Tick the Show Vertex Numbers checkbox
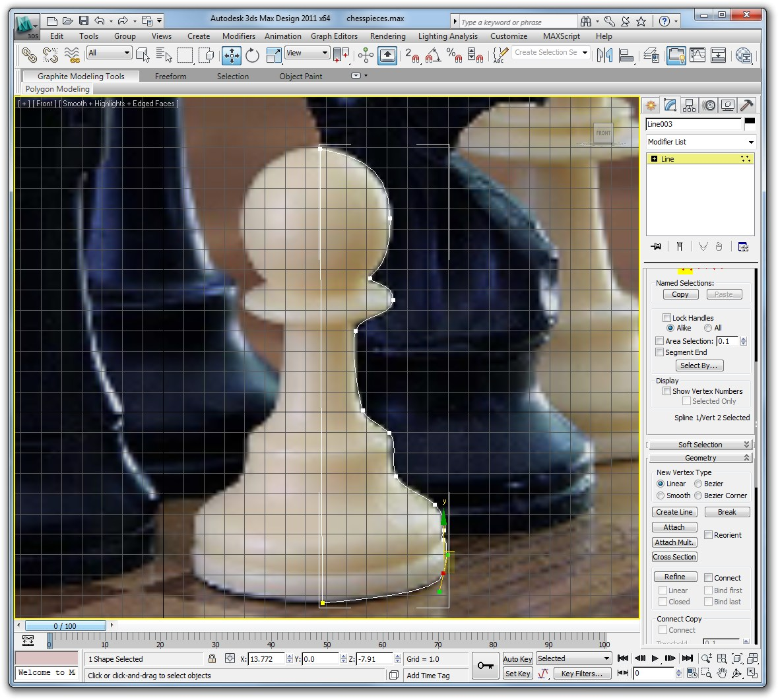 point(666,391)
